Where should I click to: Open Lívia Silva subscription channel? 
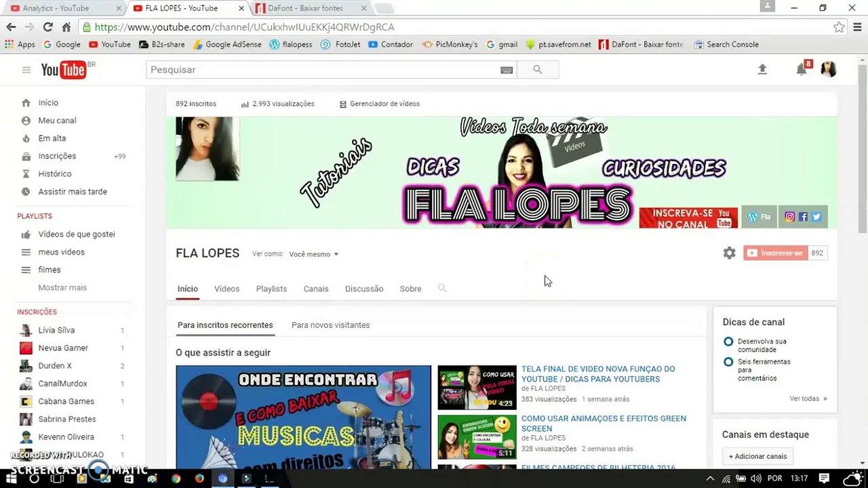click(x=56, y=330)
